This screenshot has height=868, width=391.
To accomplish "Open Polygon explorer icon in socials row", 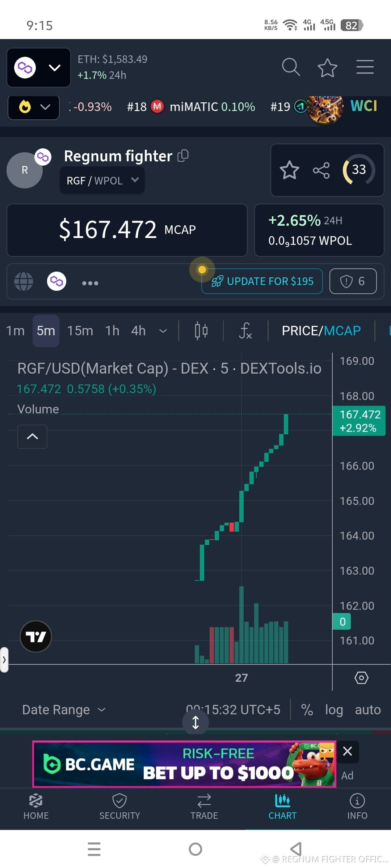I will (56, 281).
